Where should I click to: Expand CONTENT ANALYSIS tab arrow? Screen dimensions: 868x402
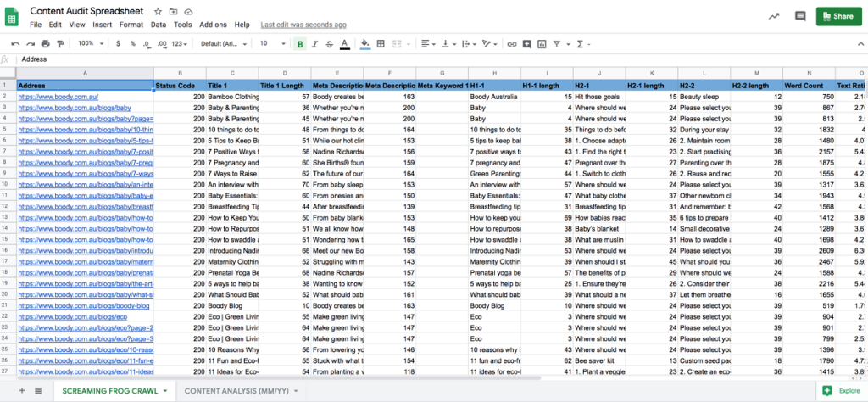[296, 391]
